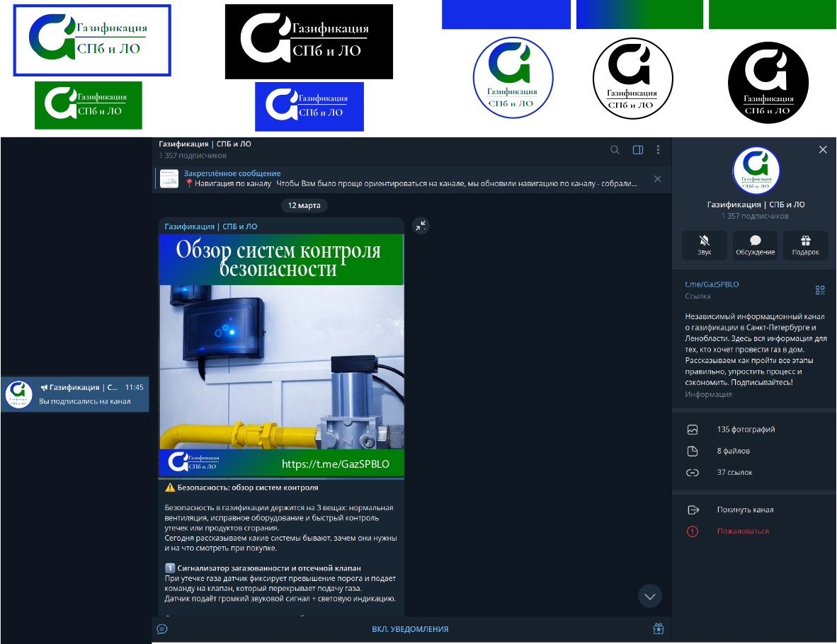837x644 pixels.
Task: Open comments speech bubble icon at bottom
Action: tap(162, 629)
